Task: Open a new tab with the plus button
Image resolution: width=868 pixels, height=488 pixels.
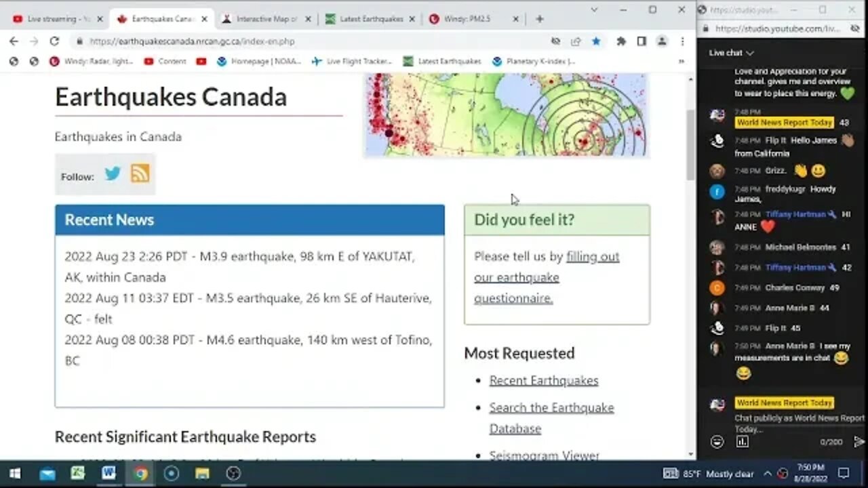Action: pos(539,19)
